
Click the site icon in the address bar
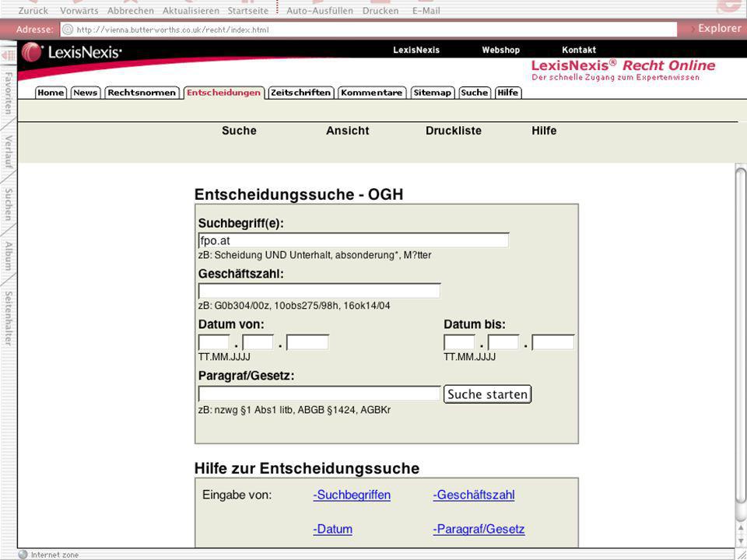click(x=68, y=30)
